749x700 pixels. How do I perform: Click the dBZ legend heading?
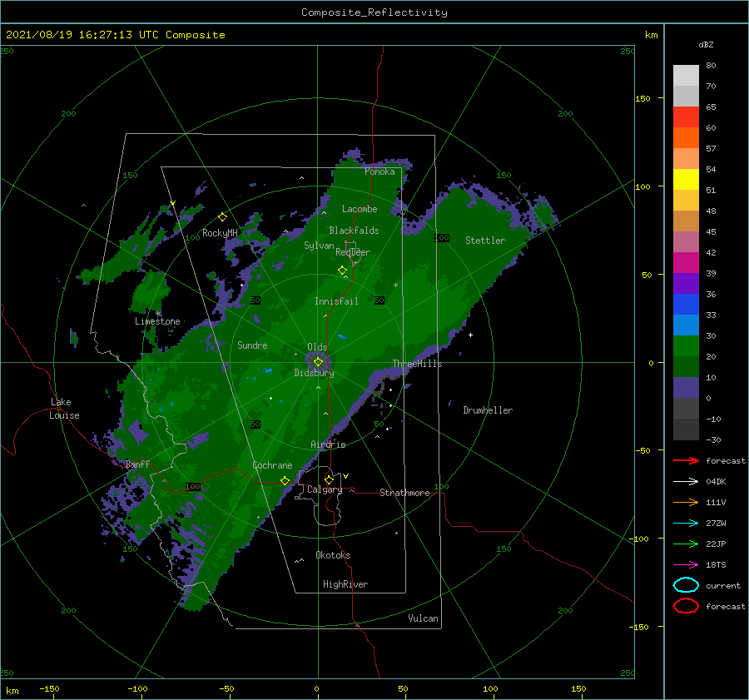706,44
